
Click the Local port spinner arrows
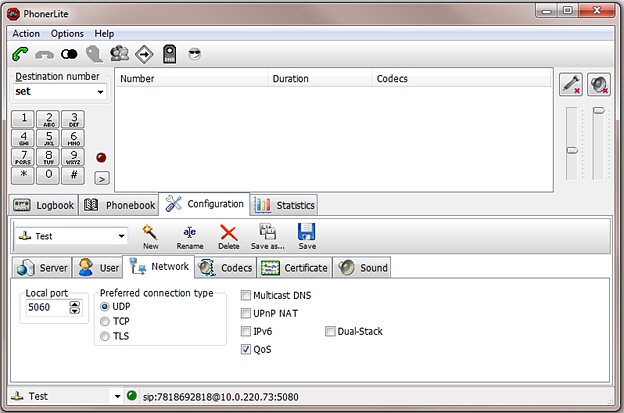point(74,308)
